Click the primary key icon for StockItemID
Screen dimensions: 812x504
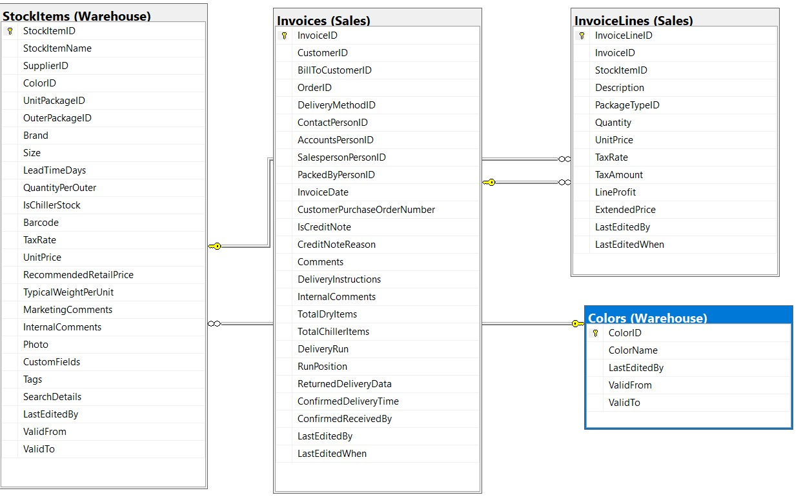click(9, 30)
